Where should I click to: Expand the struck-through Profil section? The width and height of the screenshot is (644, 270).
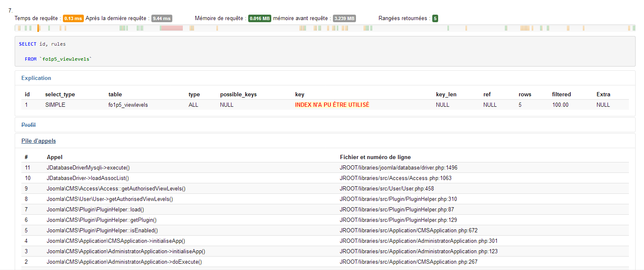pos(29,125)
